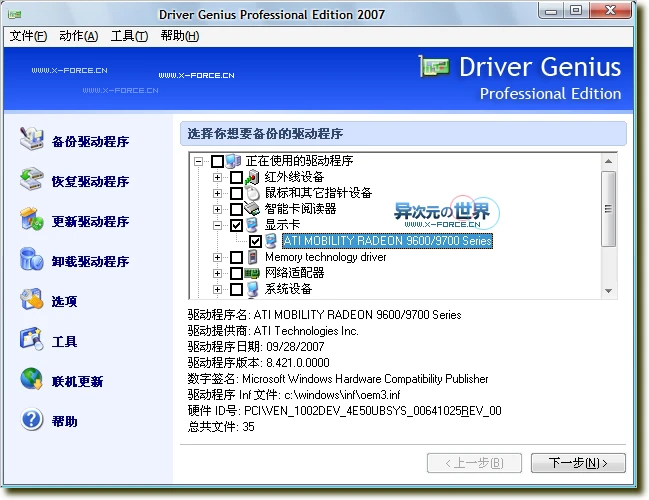This screenshot has height=500, width=649.
Task: Click the backup drivers sidebar icon
Action: (x=31, y=139)
